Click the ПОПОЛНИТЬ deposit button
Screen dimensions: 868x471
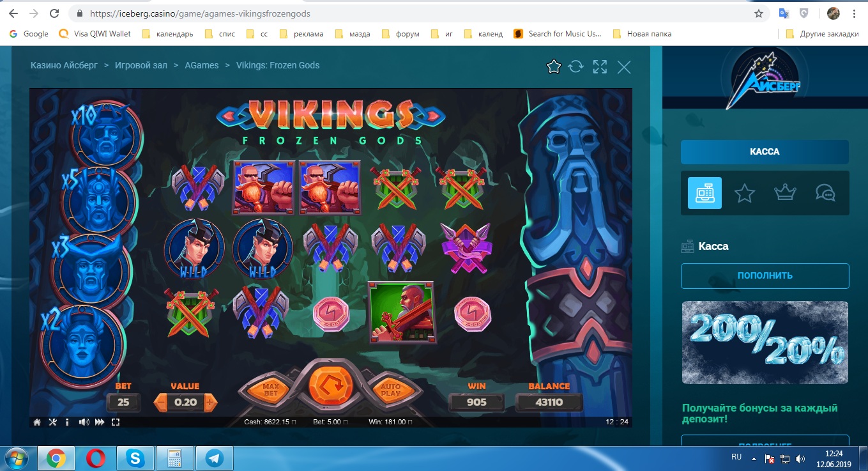point(765,276)
